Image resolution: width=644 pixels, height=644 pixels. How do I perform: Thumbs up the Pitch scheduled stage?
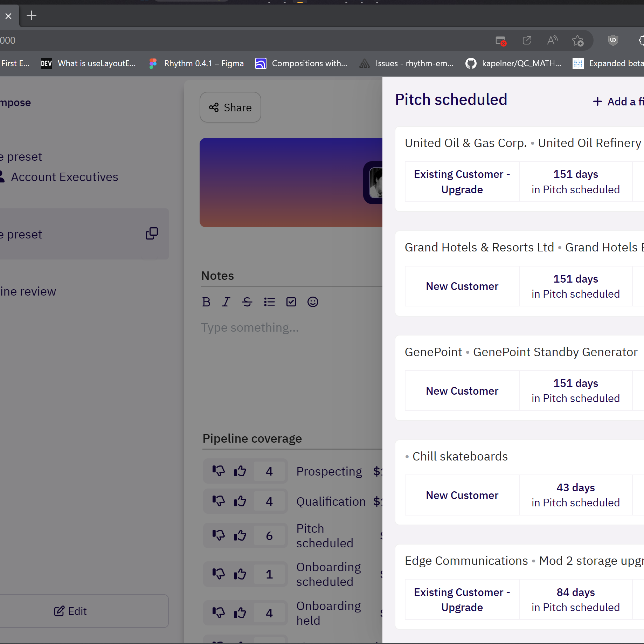[x=240, y=535]
